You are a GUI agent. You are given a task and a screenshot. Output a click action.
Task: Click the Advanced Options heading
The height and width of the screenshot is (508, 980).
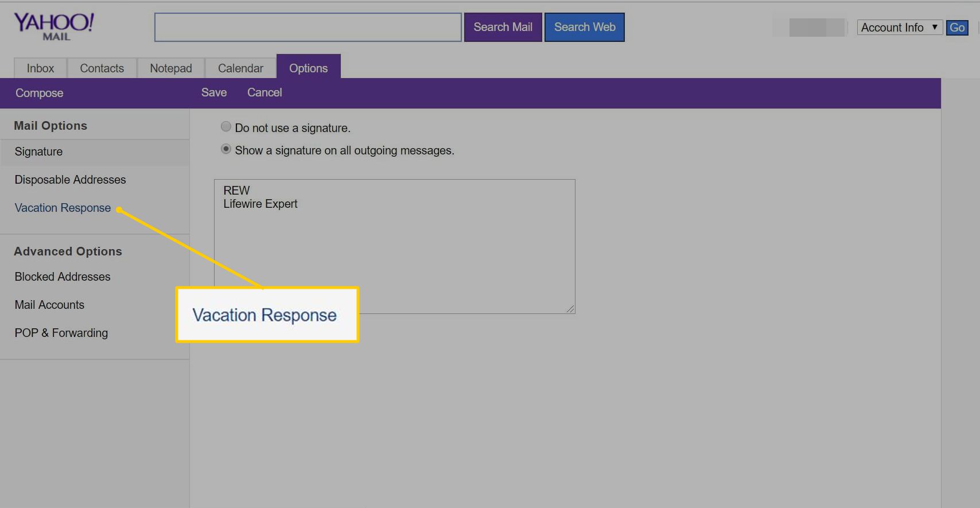coord(68,251)
